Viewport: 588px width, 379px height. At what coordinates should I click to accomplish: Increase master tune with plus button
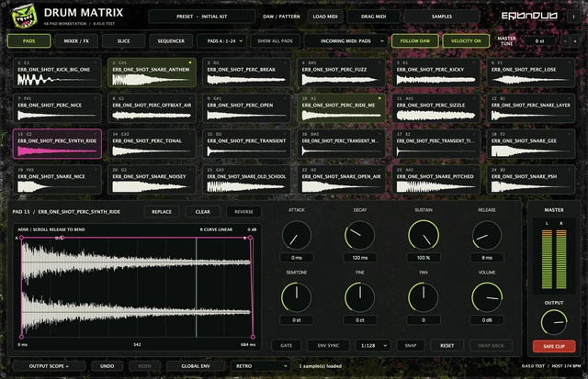[574, 41]
